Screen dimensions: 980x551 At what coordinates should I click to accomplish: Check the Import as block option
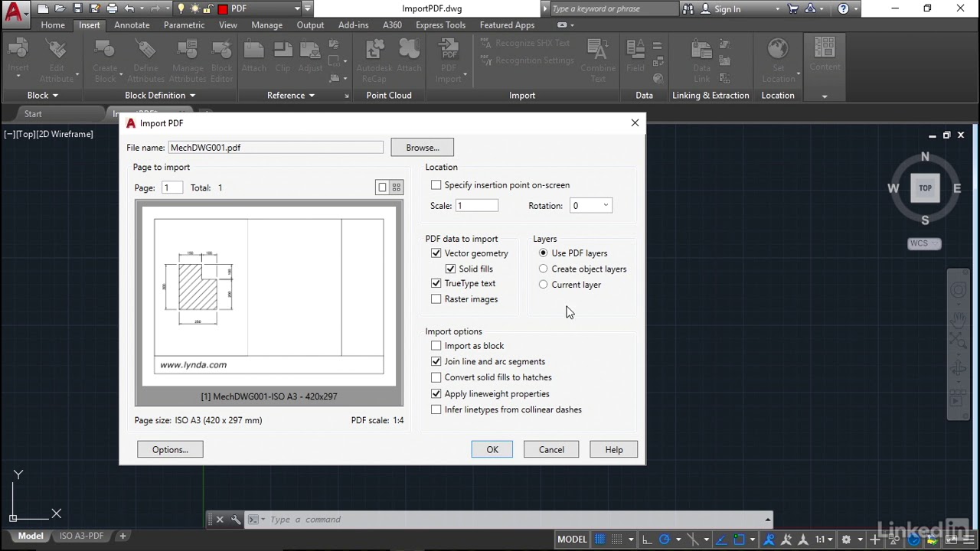click(436, 346)
